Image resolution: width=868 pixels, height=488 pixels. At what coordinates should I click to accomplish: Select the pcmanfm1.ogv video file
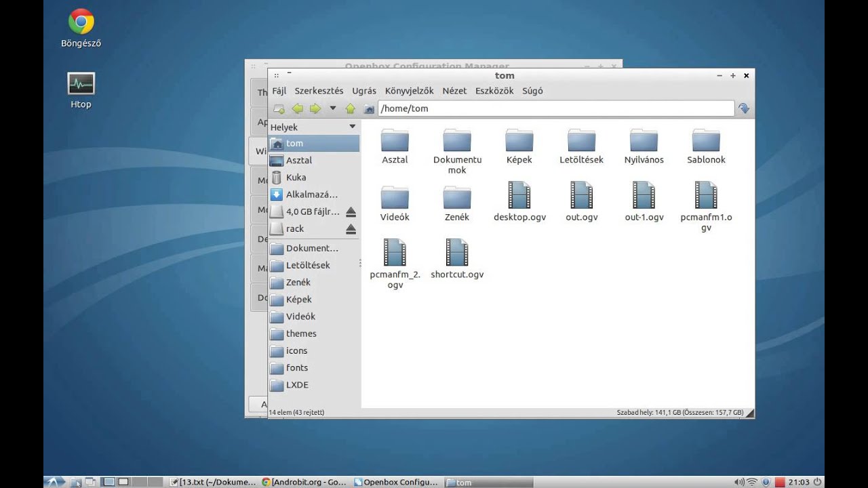[706, 195]
